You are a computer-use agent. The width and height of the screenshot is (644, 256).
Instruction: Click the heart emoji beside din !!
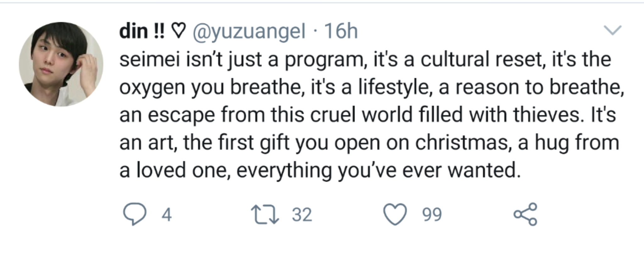pyautogui.click(x=178, y=31)
